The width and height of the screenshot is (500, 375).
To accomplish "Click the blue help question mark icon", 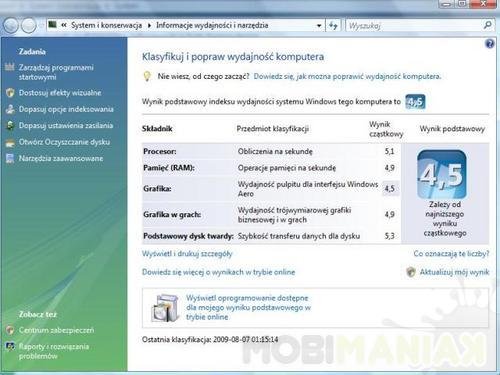I will click(x=490, y=44).
